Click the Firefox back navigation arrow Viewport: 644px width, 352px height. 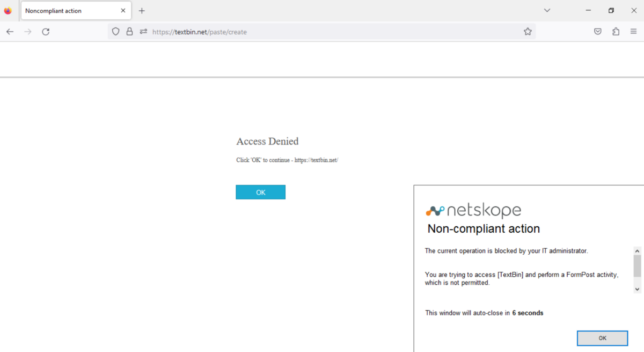pyautogui.click(x=10, y=32)
